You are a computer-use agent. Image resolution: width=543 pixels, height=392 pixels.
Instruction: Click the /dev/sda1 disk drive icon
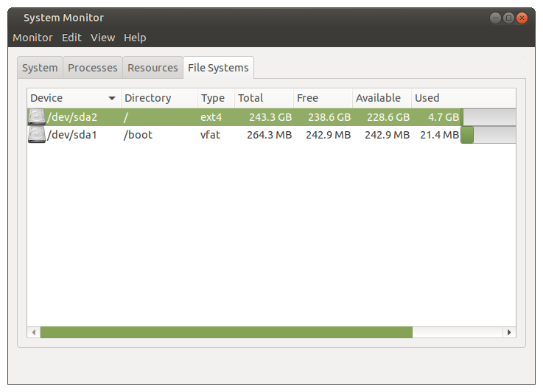(x=37, y=134)
